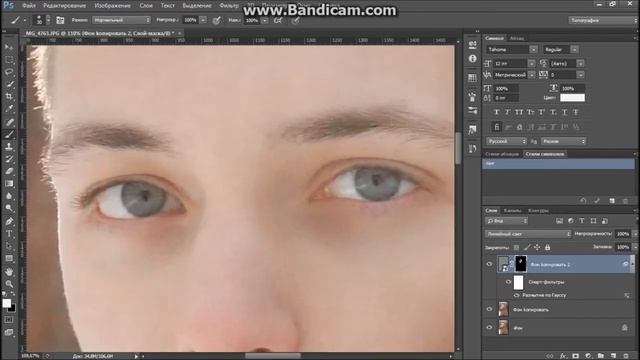Open the brush panel toggle in options bar
The width and height of the screenshot is (640, 360).
(60, 20)
